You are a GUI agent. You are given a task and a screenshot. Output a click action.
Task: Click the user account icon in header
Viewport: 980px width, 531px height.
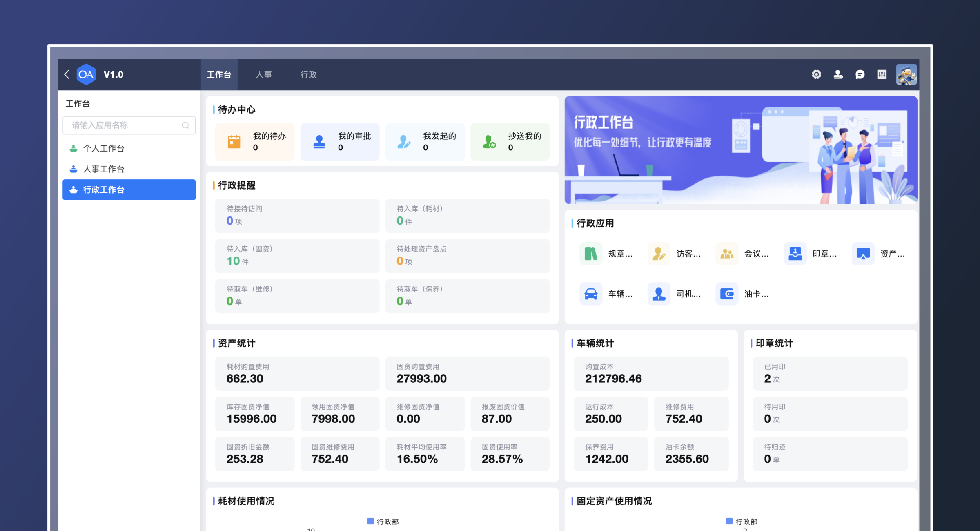838,74
